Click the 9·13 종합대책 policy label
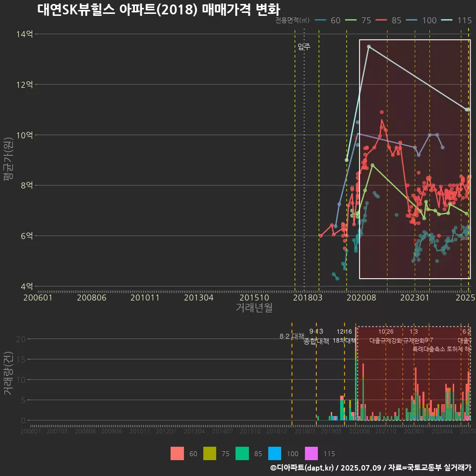Viewport: 476px width, 476px height. [x=316, y=336]
